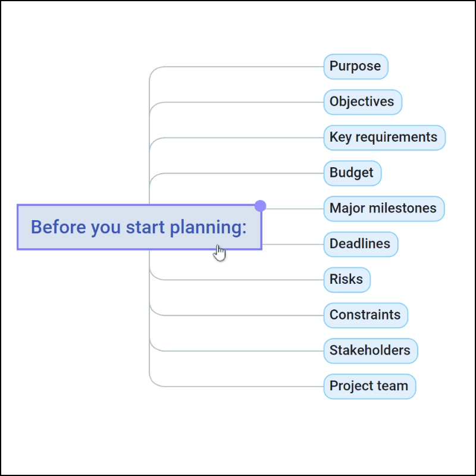Select the Budget node

[x=352, y=173]
